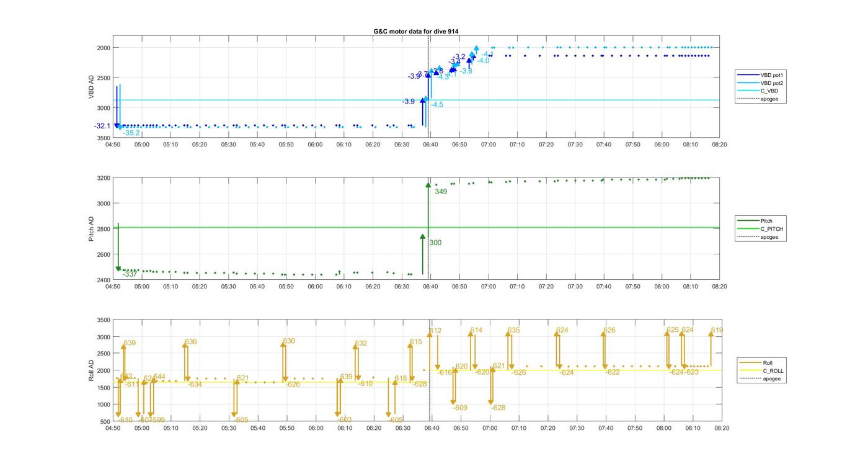The width and height of the screenshot is (868, 474).
Task: Click the '-609' roll data label
Action: [460, 408]
